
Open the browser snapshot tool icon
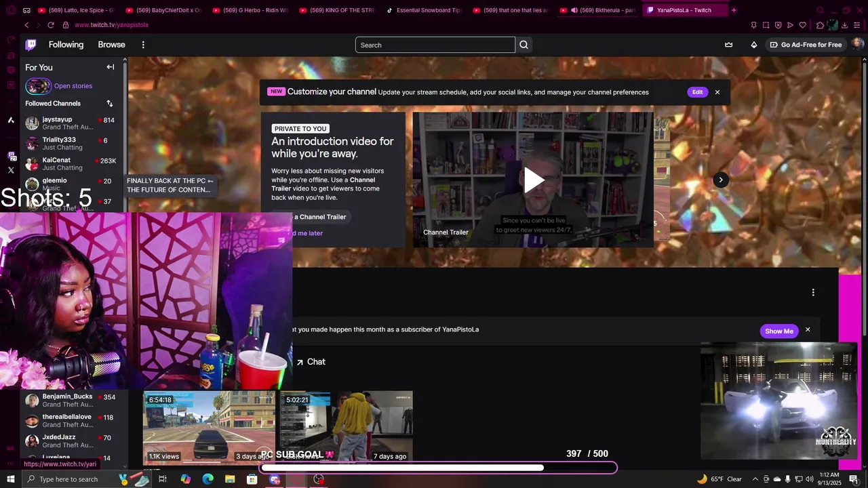(x=766, y=25)
